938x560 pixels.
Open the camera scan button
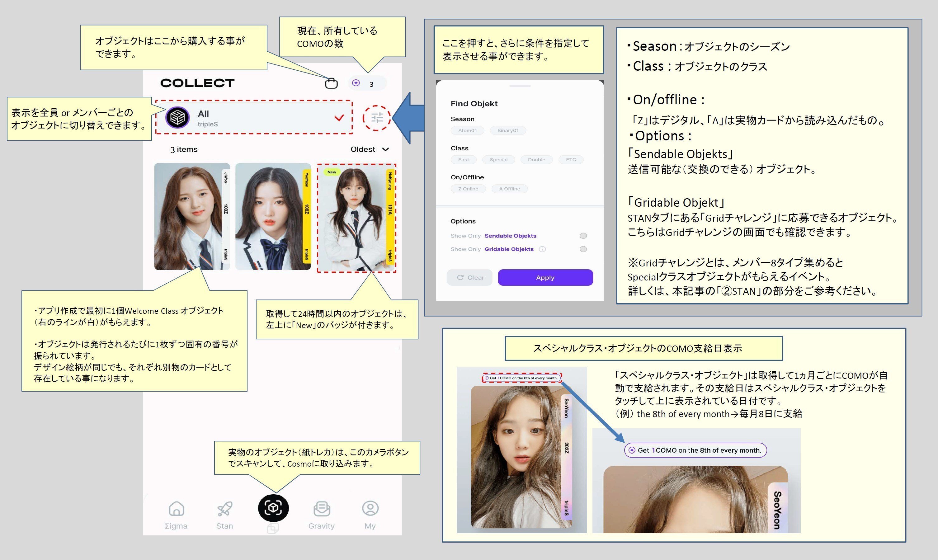[273, 508]
